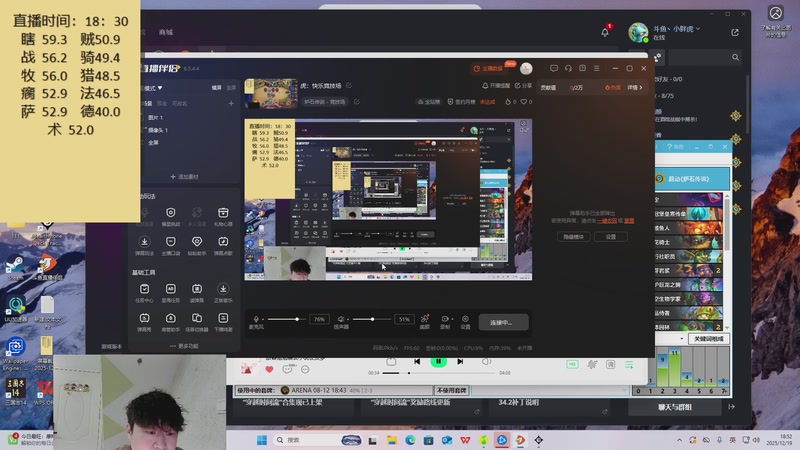Open the 主播口令 interactive feature
800x450 pixels.
tap(171, 245)
